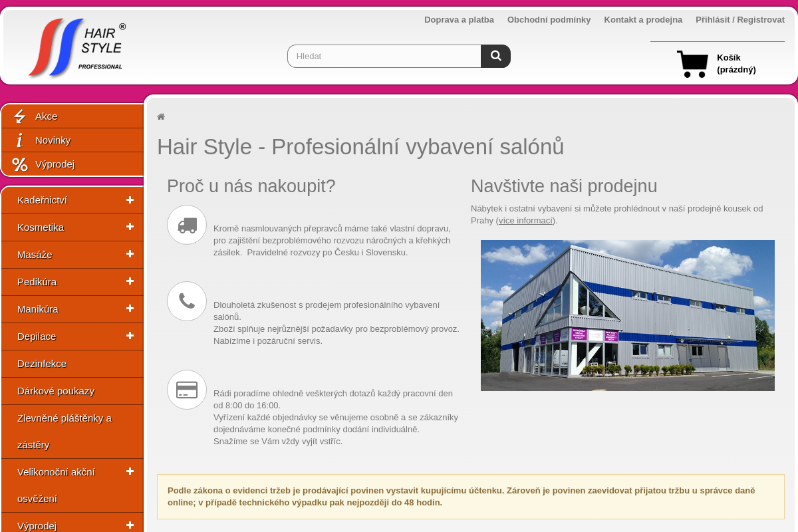798x532 pixels.
Task: Expand the Masáže category plus
Action: [x=130, y=255]
